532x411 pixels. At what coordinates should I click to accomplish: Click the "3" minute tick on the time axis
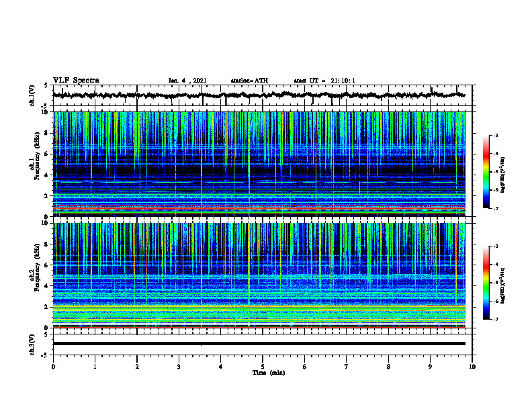[179, 367]
